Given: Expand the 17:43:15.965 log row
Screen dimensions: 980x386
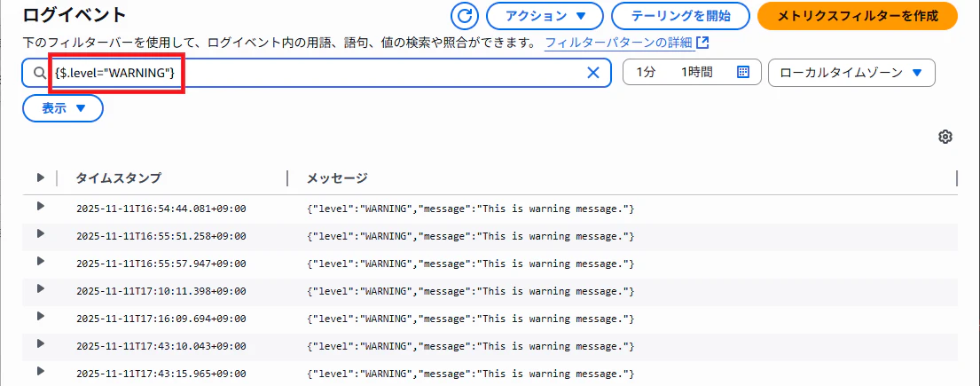Looking at the screenshot, I should click(41, 371).
